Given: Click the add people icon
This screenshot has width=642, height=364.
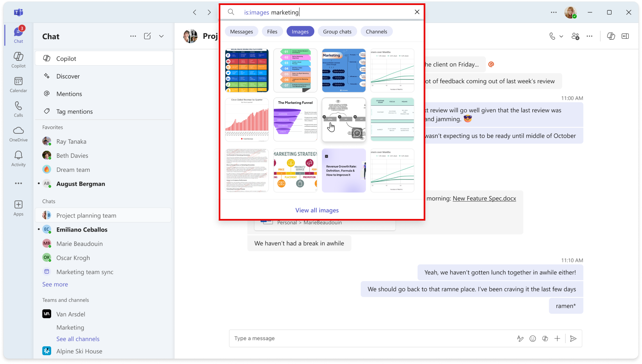Looking at the screenshot, I should [x=575, y=36].
